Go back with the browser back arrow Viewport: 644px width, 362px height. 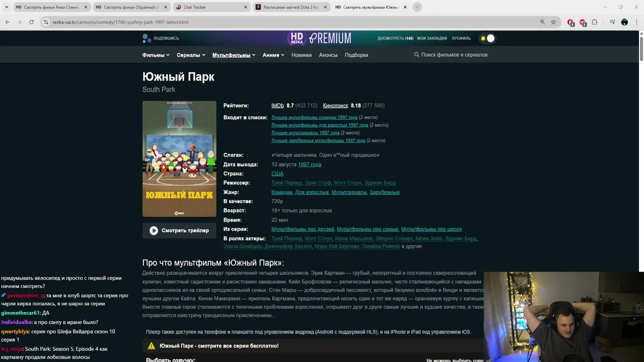(7, 22)
